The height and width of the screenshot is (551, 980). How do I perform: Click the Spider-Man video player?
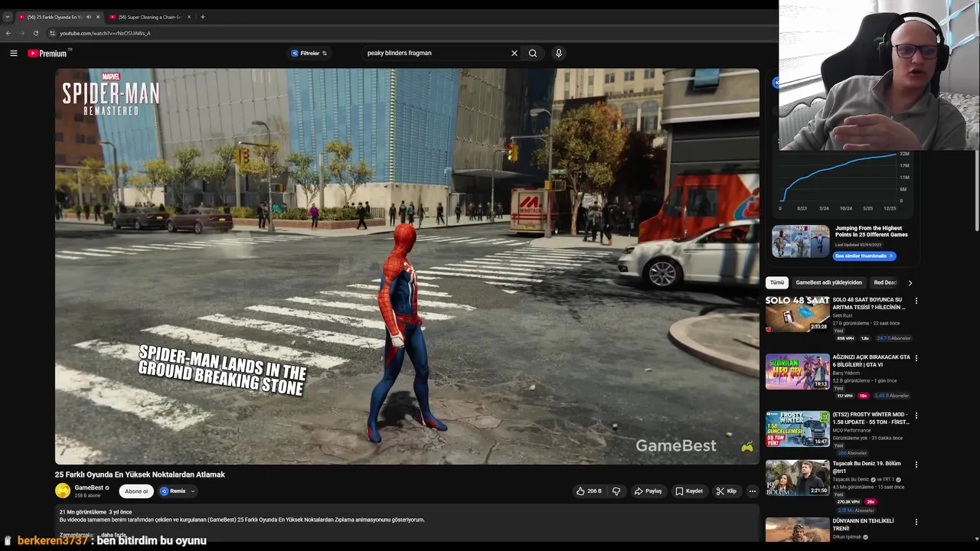pyautogui.click(x=407, y=266)
